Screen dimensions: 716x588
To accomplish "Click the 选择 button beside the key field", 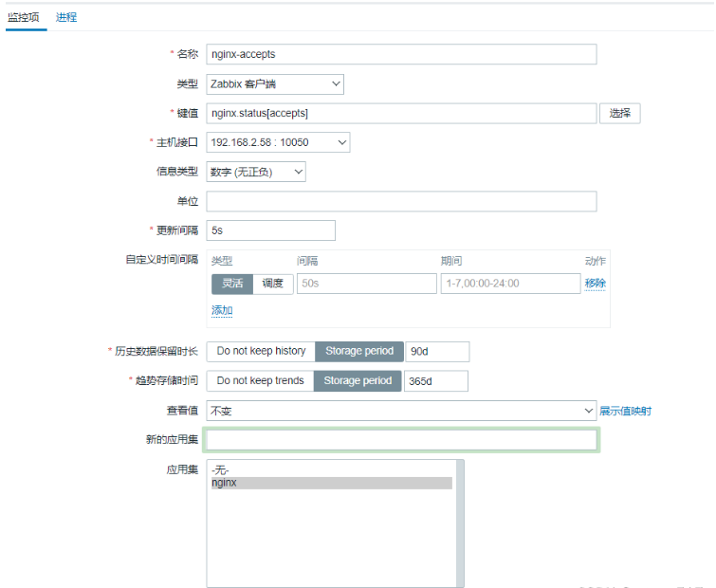I will click(x=619, y=113).
